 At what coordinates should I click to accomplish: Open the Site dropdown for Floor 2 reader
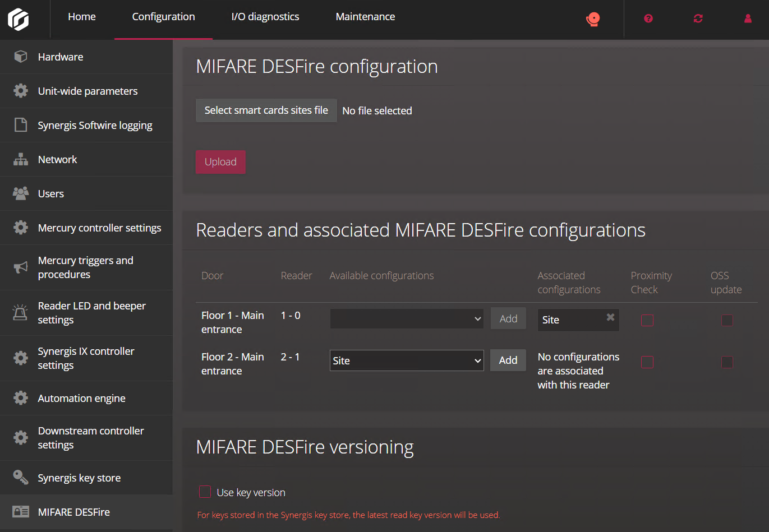point(406,360)
